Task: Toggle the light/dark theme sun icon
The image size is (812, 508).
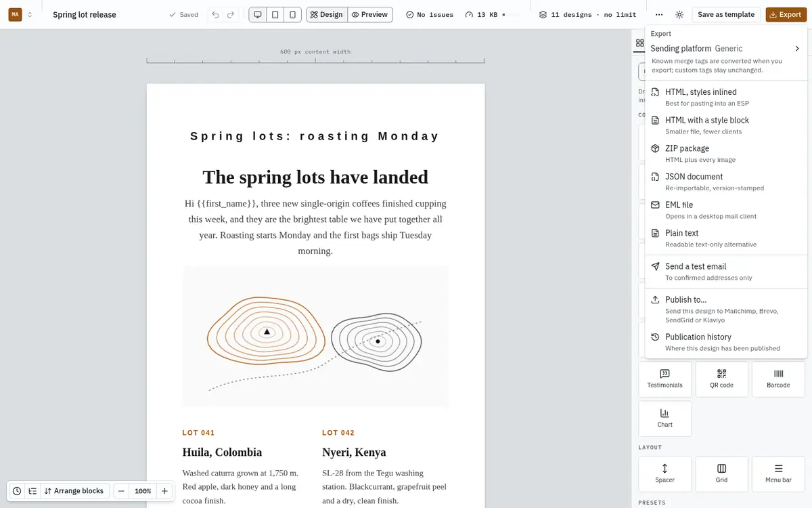Action: pyautogui.click(x=679, y=14)
